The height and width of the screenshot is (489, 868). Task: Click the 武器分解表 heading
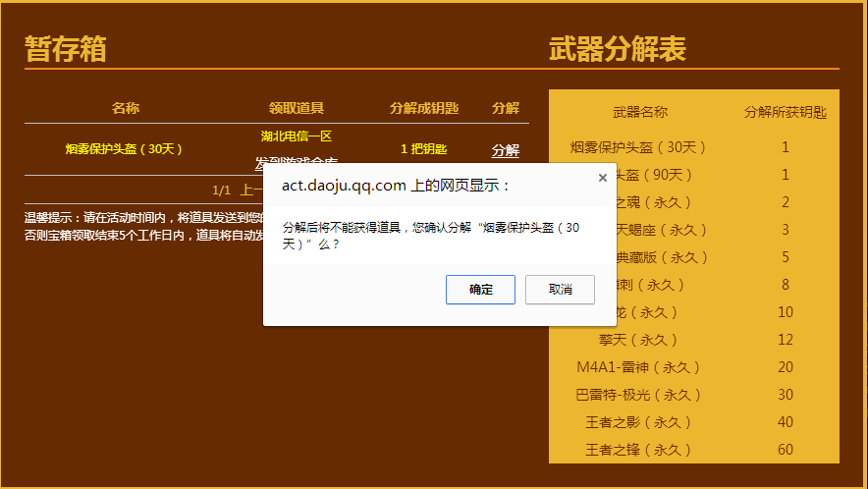(x=618, y=49)
